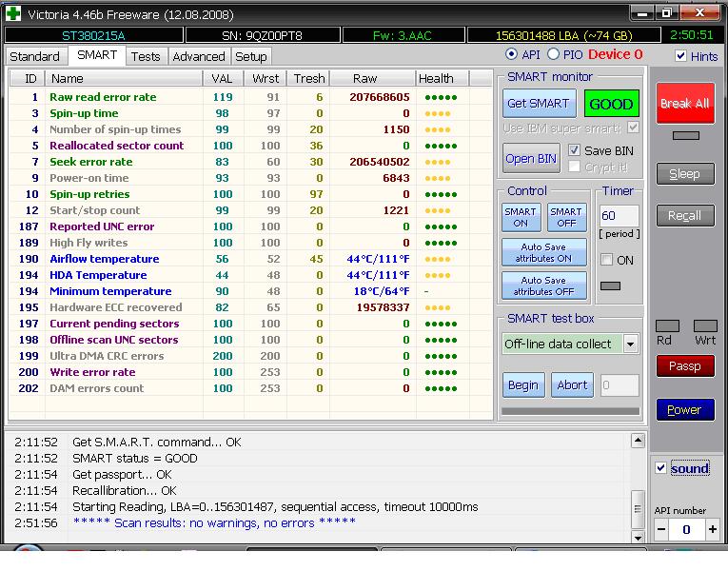Switch to the SMART tab

click(x=97, y=55)
